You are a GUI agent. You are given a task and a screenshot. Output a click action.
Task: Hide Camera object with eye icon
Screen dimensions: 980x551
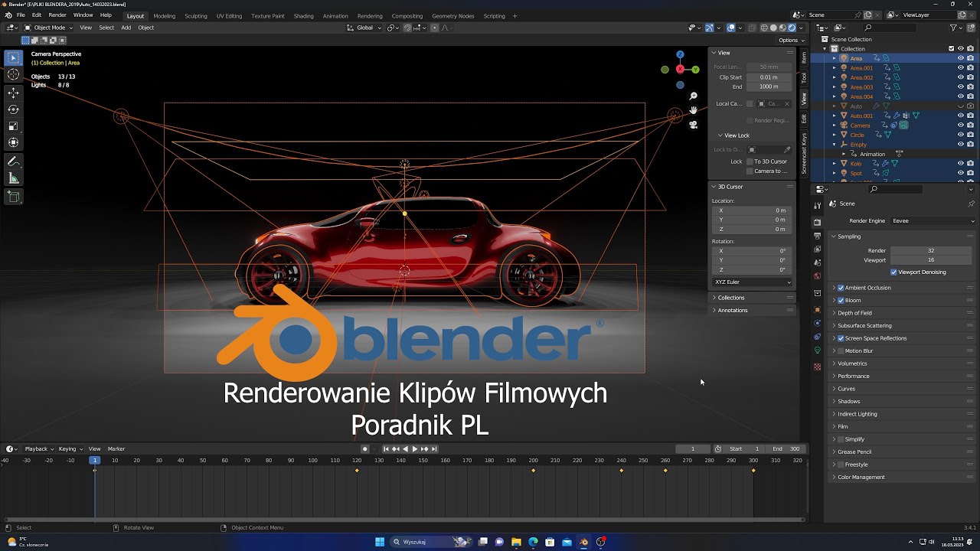961,125
